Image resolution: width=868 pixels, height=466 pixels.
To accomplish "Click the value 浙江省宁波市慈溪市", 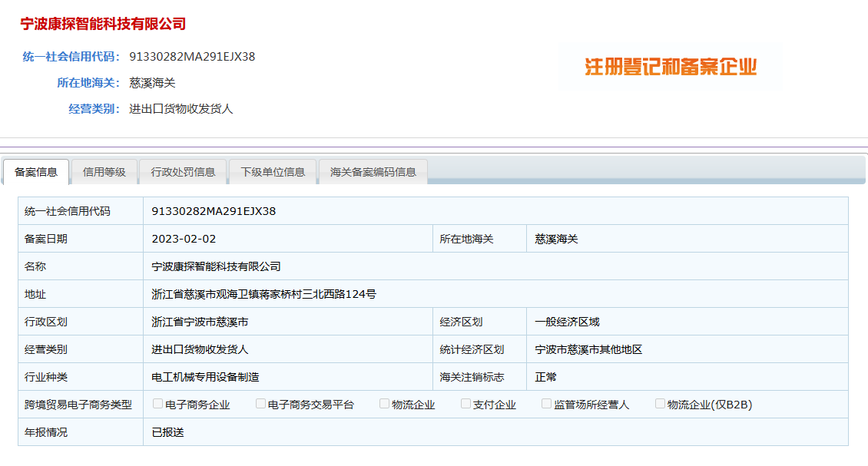I will tap(200, 322).
